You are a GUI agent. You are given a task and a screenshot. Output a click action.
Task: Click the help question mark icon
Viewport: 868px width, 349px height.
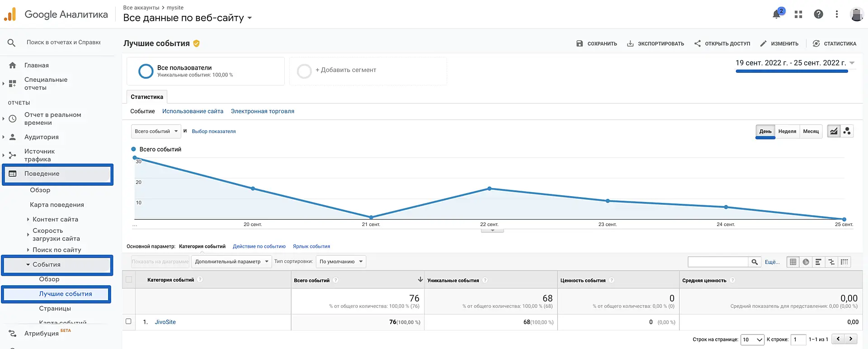(x=818, y=14)
